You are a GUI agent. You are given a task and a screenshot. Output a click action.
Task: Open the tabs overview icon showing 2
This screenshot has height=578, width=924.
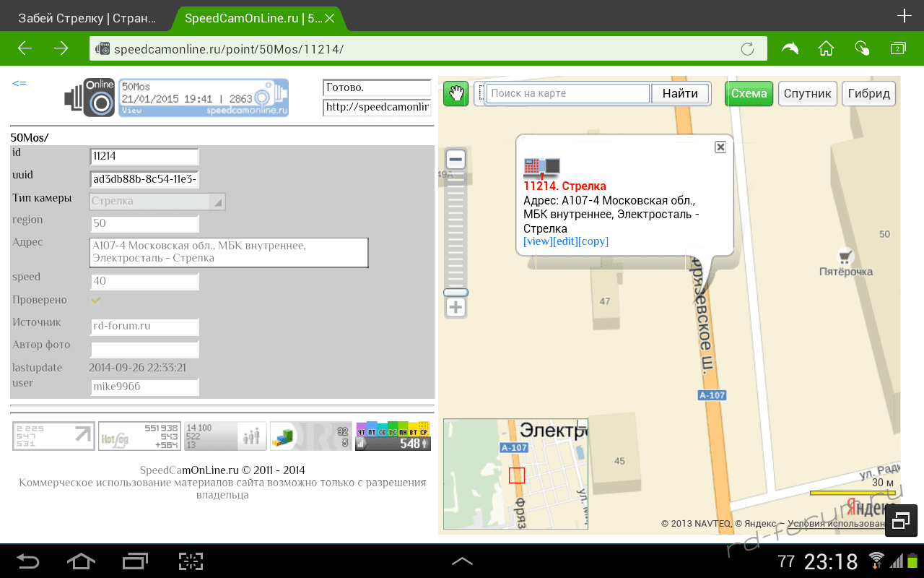pos(898,48)
